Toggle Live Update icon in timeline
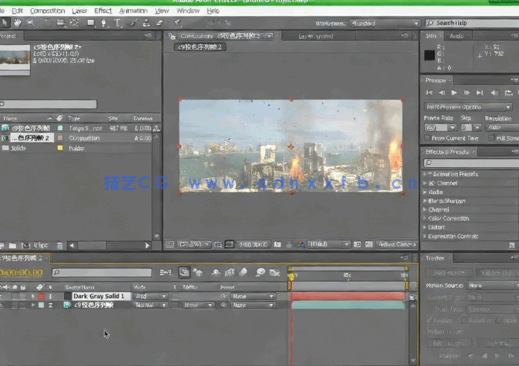 point(184,272)
